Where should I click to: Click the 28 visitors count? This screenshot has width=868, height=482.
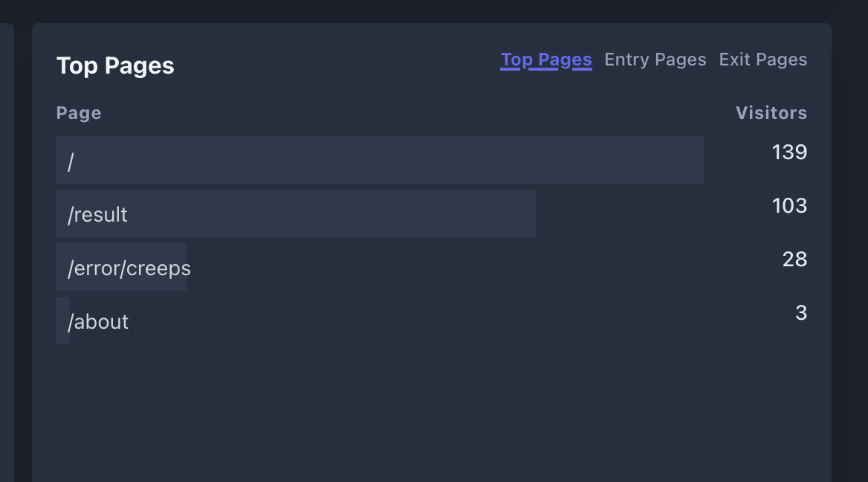coord(794,260)
